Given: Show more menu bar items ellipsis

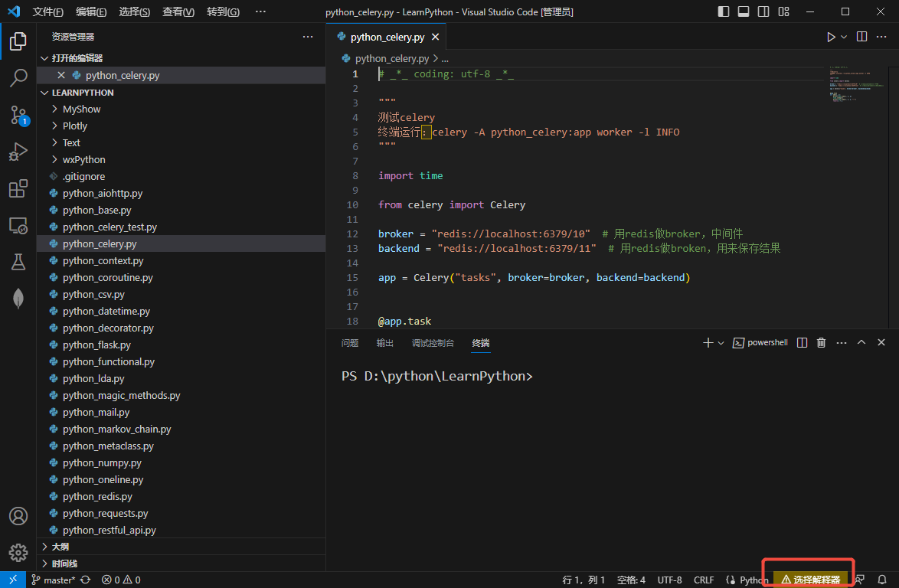Looking at the screenshot, I should point(260,11).
